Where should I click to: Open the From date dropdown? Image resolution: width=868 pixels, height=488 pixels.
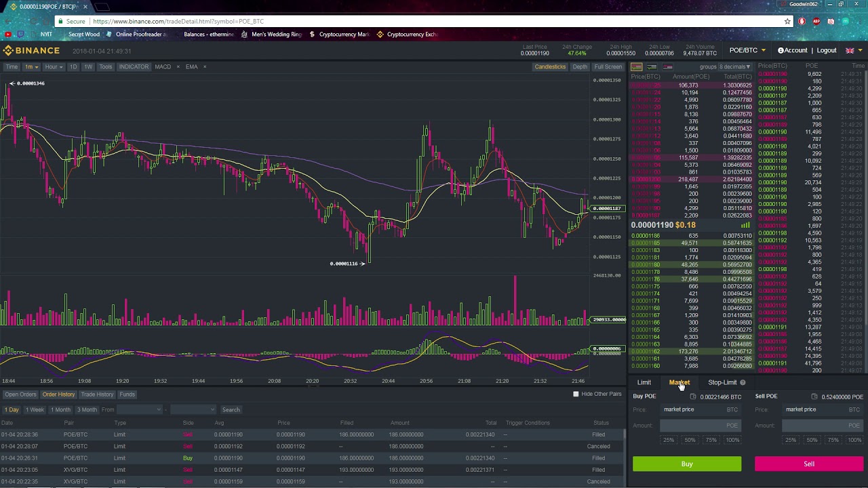pos(140,409)
